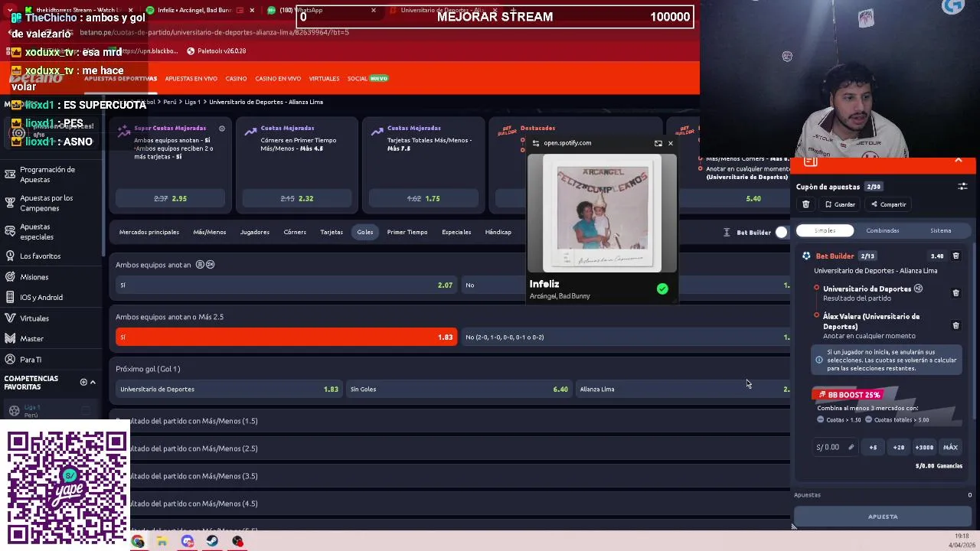This screenshot has height=551, width=980.
Task: Open the Apuestas especiales ticket icon
Action: pyautogui.click(x=9, y=232)
